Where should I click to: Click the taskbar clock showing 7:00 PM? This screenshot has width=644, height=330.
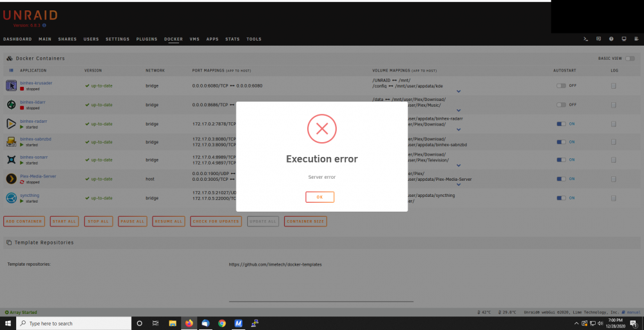(x=615, y=323)
